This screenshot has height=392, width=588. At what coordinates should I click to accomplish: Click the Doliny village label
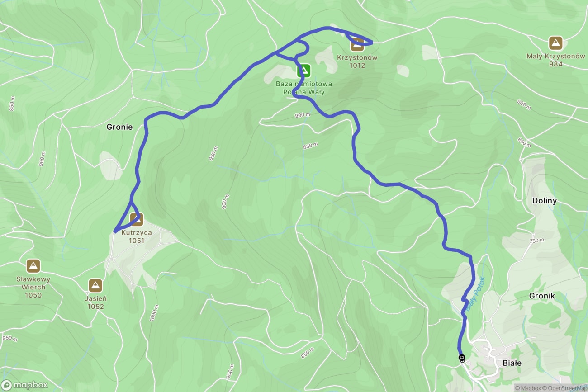(x=545, y=201)
